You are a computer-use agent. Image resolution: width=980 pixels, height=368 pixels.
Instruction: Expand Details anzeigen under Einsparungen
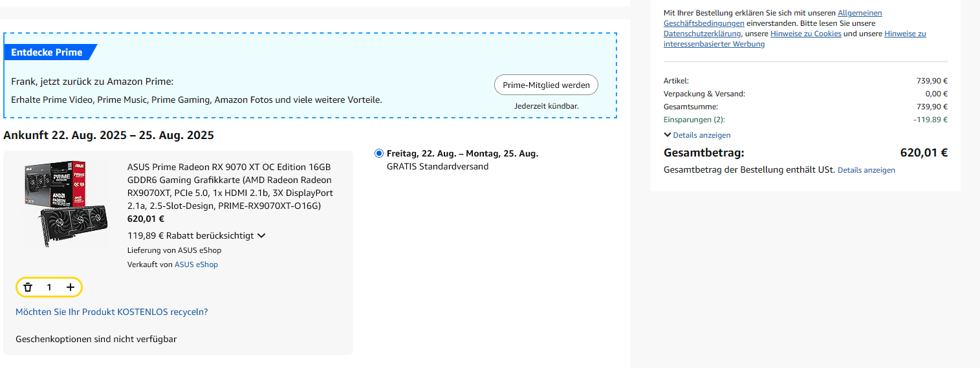pos(697,135)
